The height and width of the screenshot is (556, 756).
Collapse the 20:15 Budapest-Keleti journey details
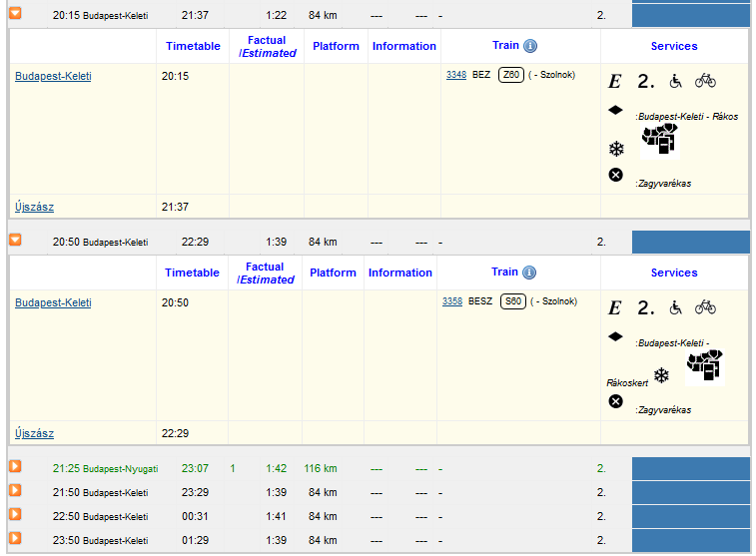coord(15,13)
